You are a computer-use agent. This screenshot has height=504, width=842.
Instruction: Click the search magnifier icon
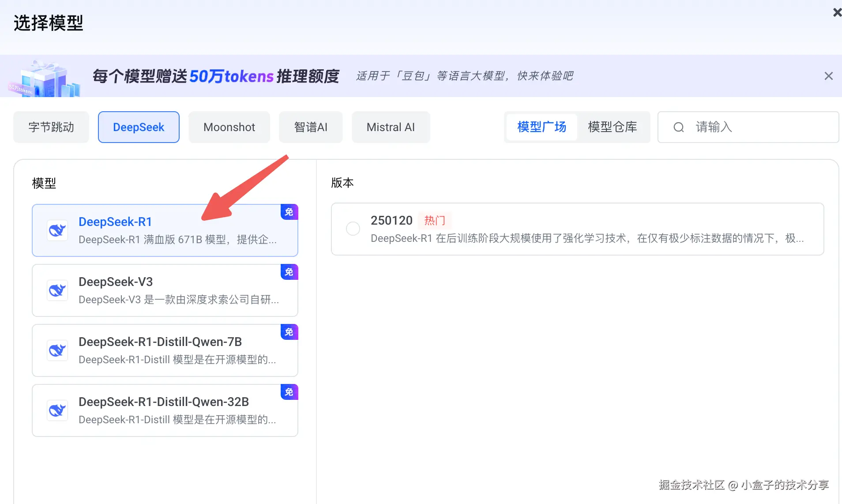pyautogui.click(x=678, y=128)
